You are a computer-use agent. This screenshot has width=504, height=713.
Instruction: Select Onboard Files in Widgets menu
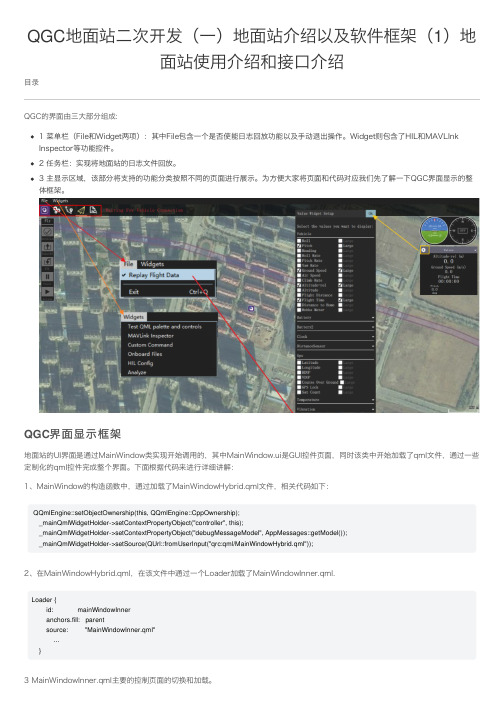145,354
